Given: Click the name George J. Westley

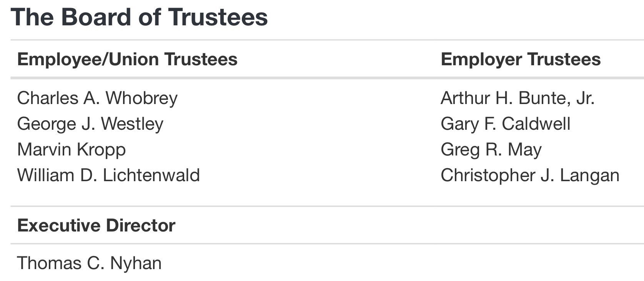Looking at the screenshot, I should (x=90, y=124).
